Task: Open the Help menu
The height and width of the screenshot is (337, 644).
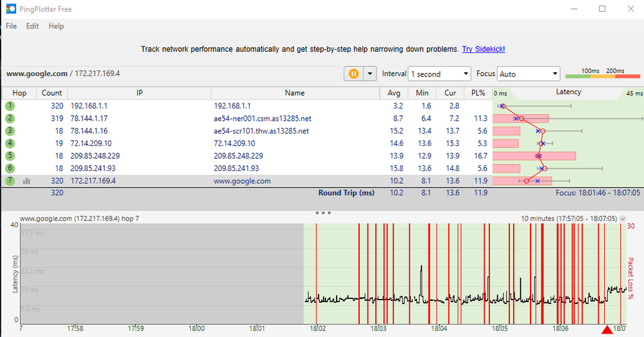Action: point(56,26)
